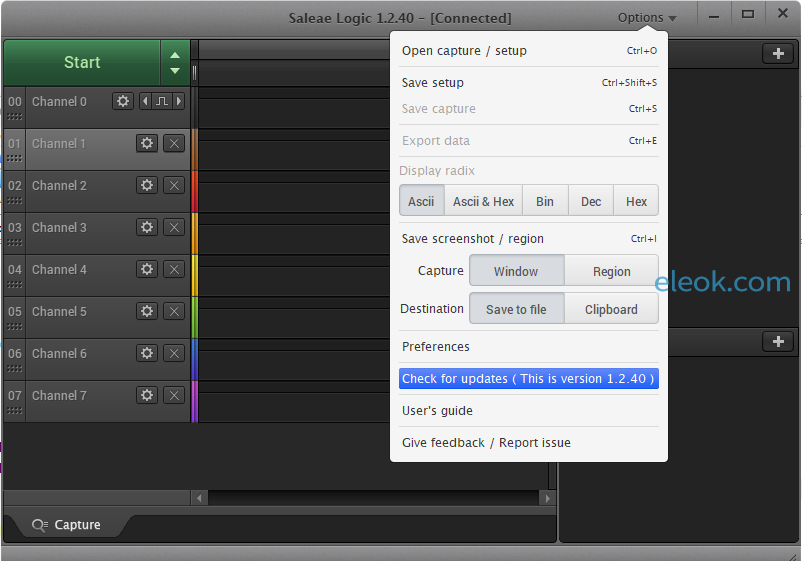Open Channel 7 settings gear
The height and width of the screenshot is (561, 802).
pos(147,395)
